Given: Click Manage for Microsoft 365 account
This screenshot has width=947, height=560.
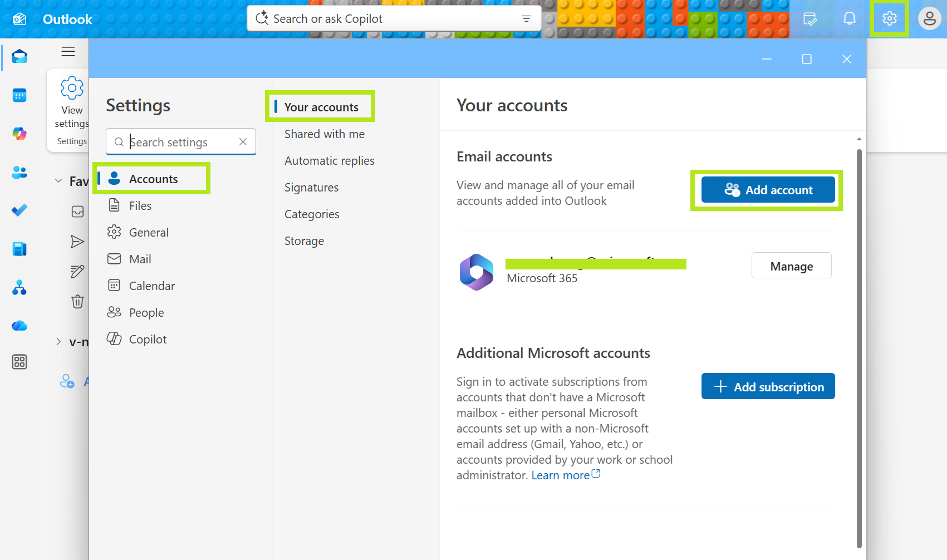Looking at the screenshot, I should 792,266.
